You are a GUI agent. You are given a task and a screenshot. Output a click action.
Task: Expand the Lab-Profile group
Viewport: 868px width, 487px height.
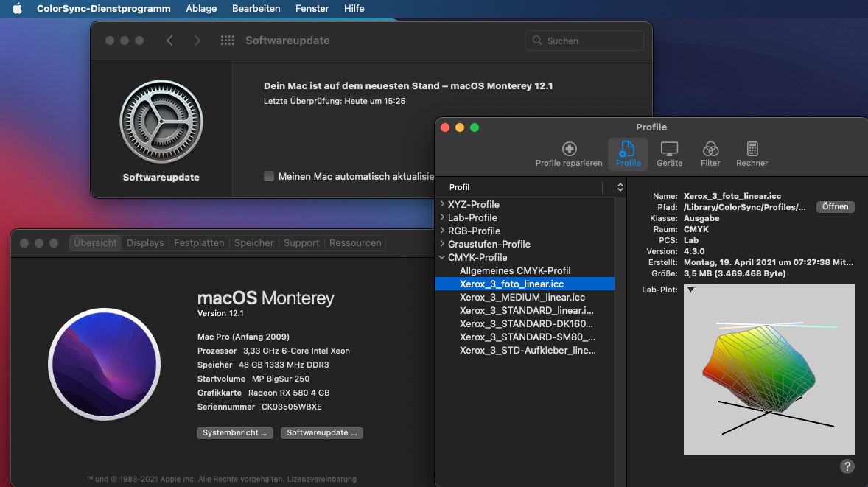(x=442, y=217)
